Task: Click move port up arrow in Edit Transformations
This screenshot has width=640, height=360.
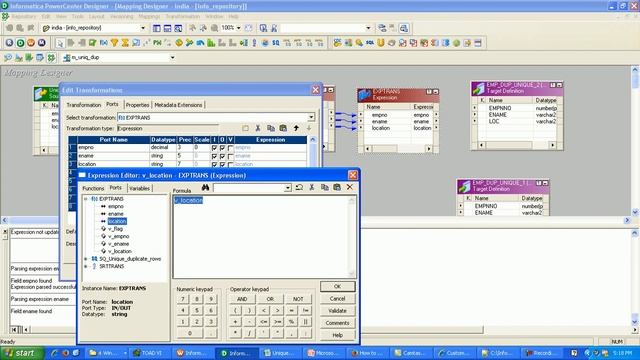Action: pos(296,128)
